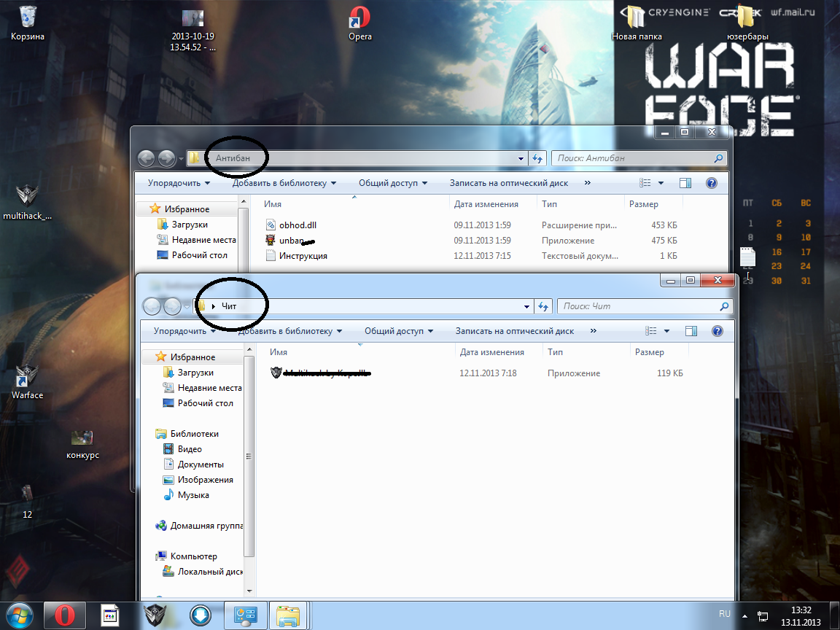840x630 pixels.
Task: Switch to the Explorer folder taskbar button
Action: [x=288, y=615]
